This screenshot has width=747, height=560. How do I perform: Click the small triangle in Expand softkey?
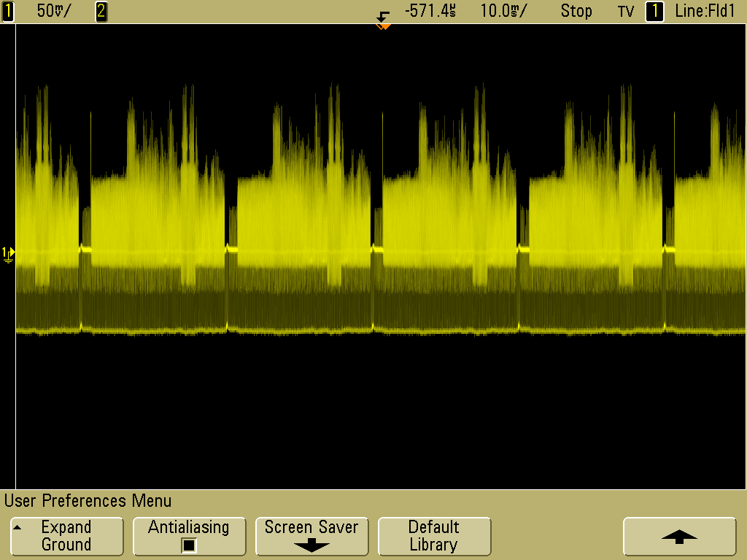[18, 526]
